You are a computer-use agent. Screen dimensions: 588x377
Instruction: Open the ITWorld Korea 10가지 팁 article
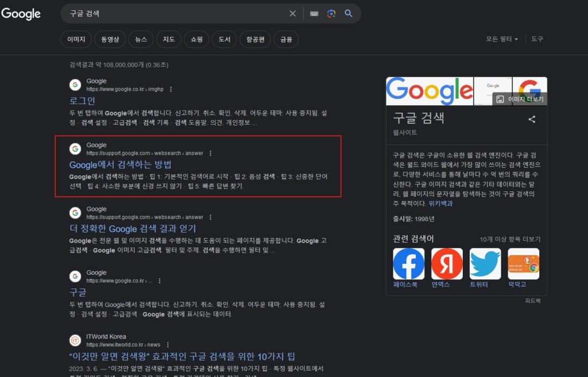click(182, 356)
